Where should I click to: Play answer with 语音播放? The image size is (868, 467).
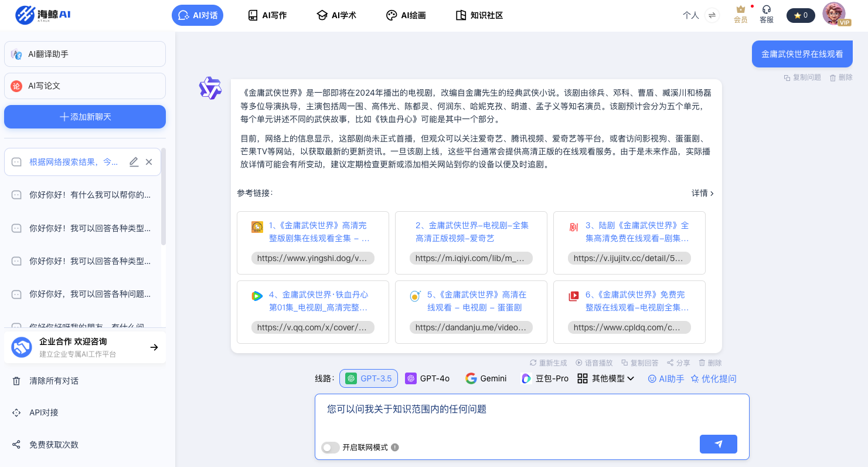tap(594, 363)
